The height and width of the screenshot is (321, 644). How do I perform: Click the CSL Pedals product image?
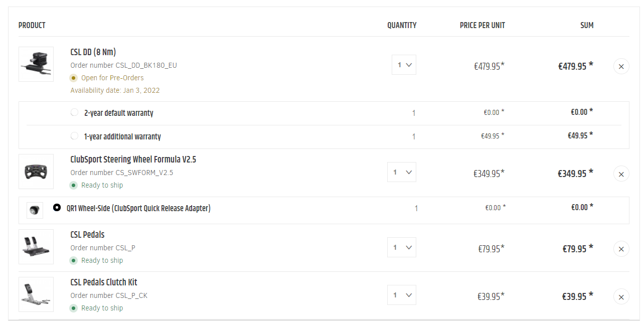coord(36,247)
